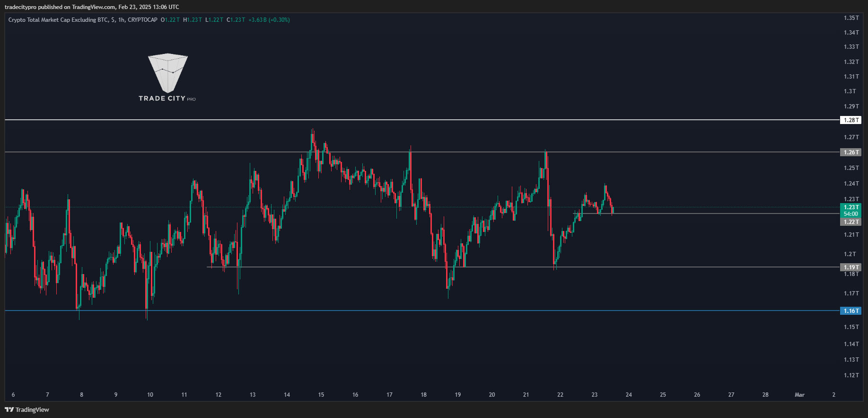Select the gray 1.26T price level label
Viewport: 868px width, 418px height.
(850, 152)
